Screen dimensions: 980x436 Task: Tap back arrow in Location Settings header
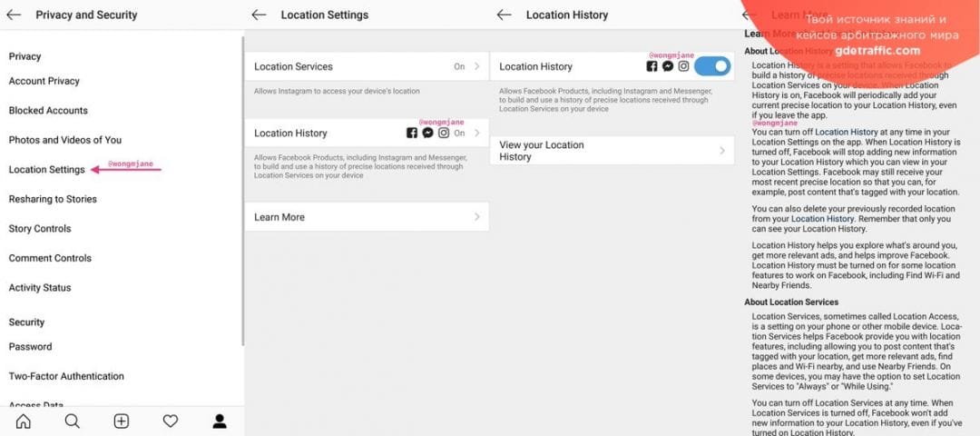259,15
